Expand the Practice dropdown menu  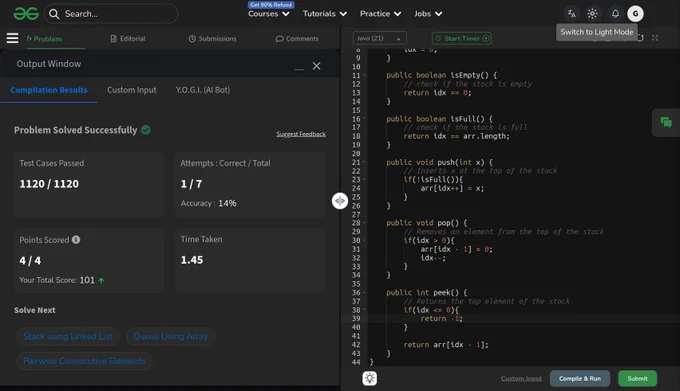380,14
